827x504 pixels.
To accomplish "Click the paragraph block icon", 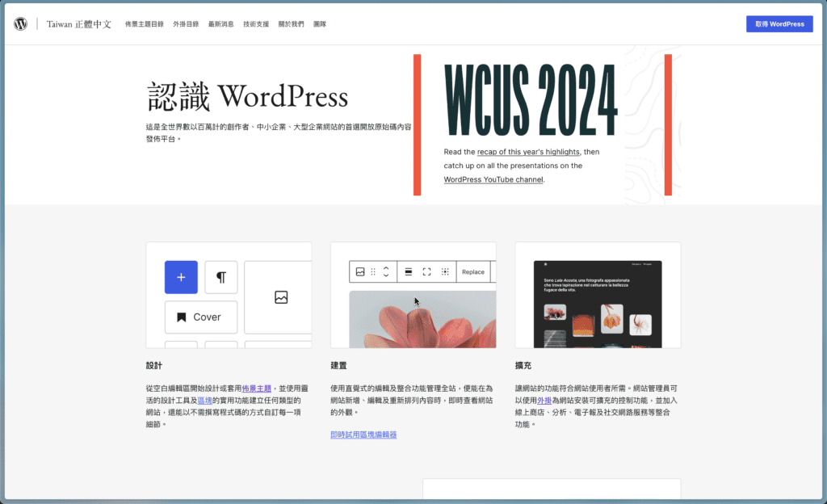I will click(x=222, y=277).
